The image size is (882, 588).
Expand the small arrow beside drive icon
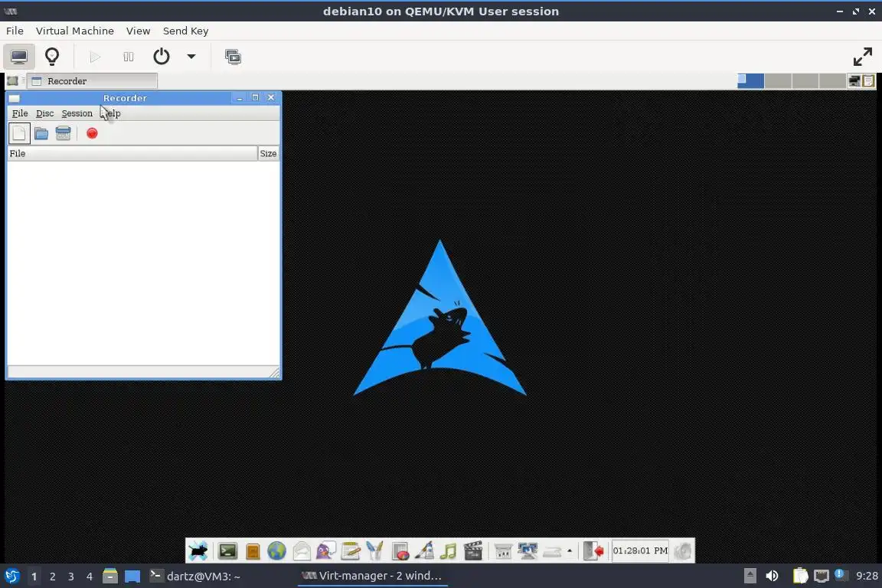click(x=570, y=550)
